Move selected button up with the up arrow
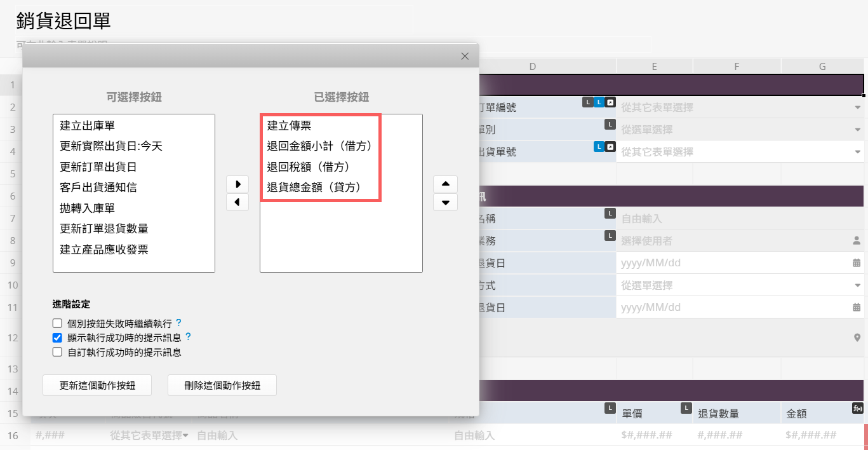 pyautogui.click(x=445, y=184)
